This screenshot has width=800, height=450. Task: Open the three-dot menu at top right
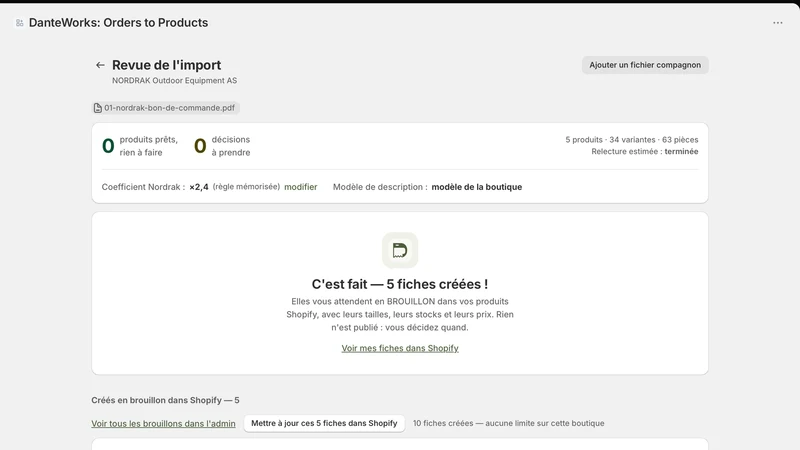(x=778, y=22)
